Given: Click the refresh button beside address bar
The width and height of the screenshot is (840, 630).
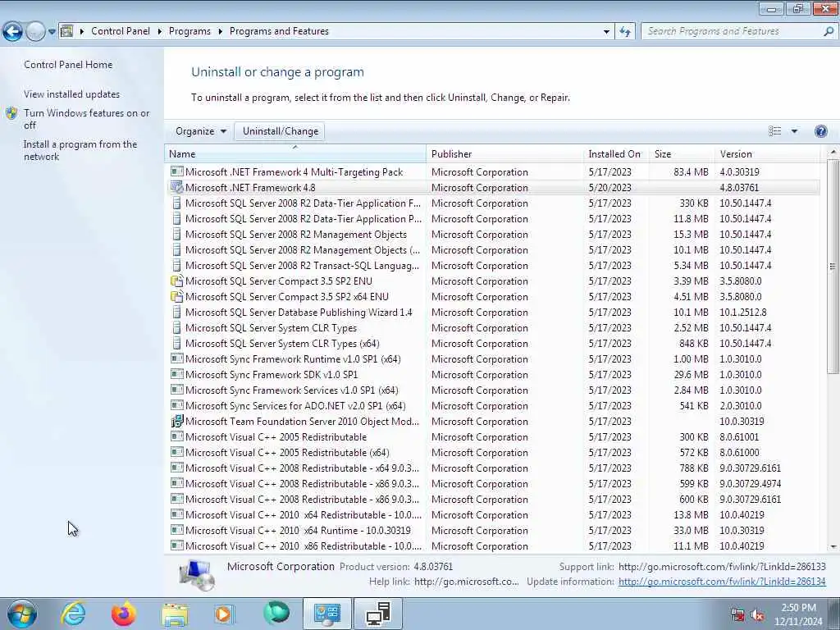Looking at the screenshot, I should [x=624, y=32].
